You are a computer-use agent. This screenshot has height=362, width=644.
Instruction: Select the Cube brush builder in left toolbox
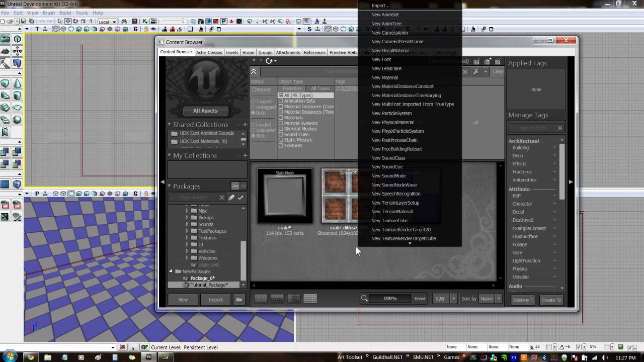6,83
